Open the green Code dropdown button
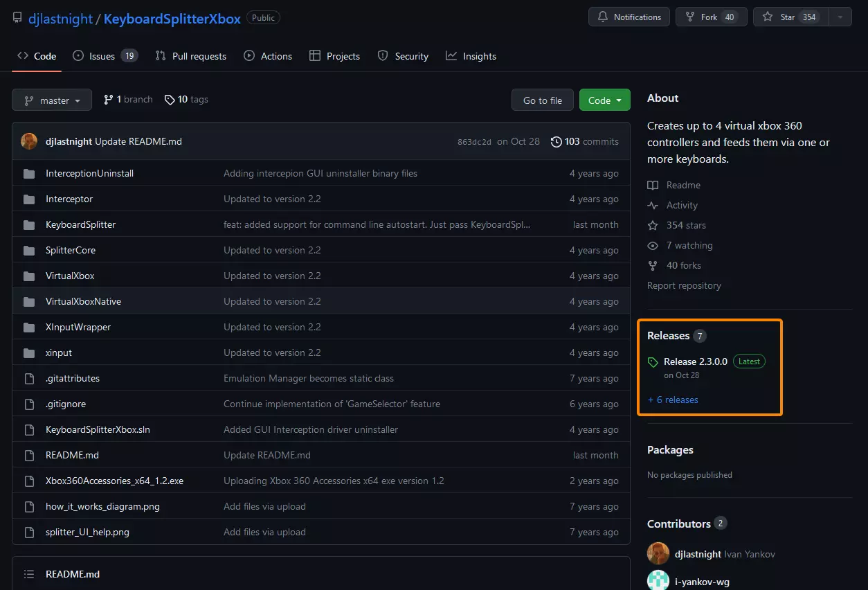The image size is (868, 590). point(605,100)
